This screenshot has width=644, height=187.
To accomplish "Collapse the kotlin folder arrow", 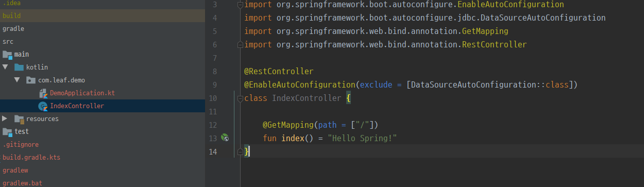I will coord(5,67).
